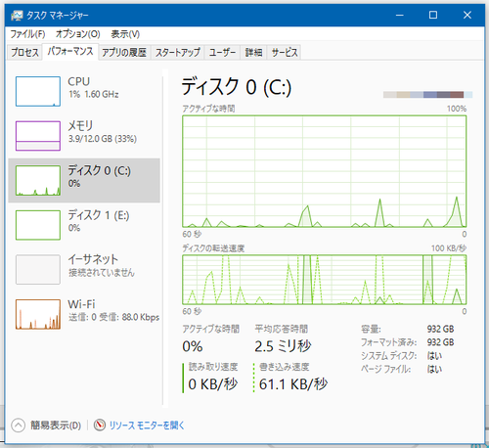Image resolution: width=489 pixels, height=448 pixels.
Task: Switch to the サービス tab
Action: point(285,52)
